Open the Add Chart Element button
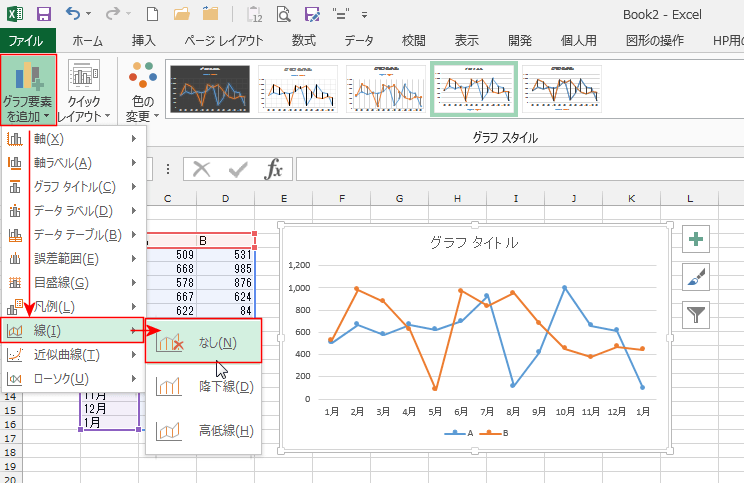The width and height of the screenshot is (744, 483). tap(28, 89)
